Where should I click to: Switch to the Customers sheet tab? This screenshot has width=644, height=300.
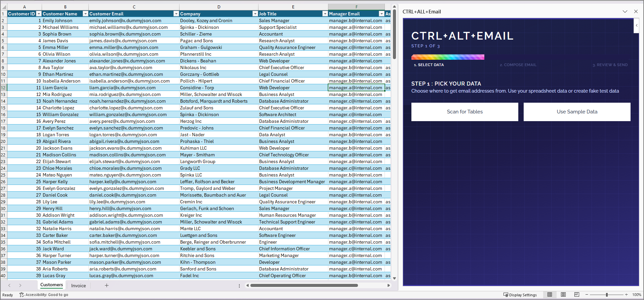[x=51, y=285]
